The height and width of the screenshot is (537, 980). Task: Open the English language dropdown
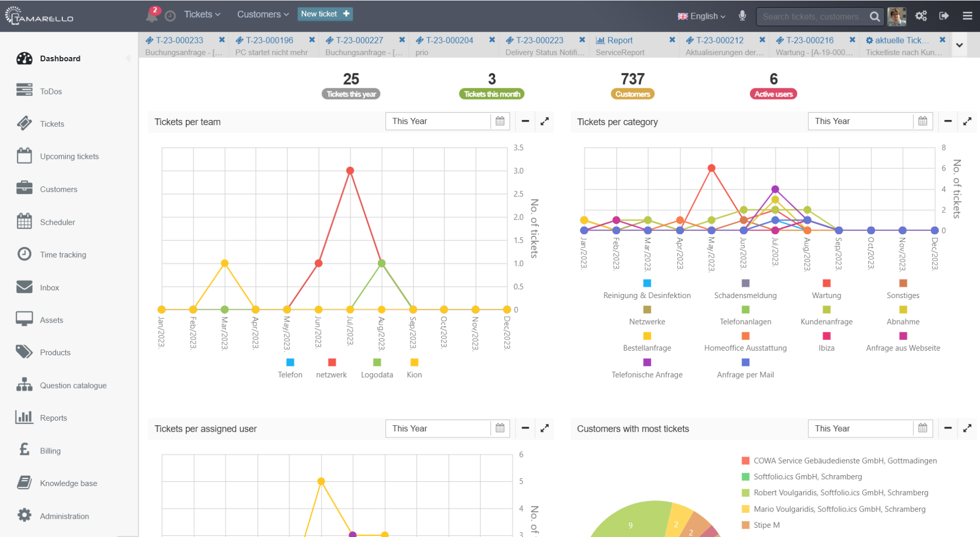coord(701,16)
